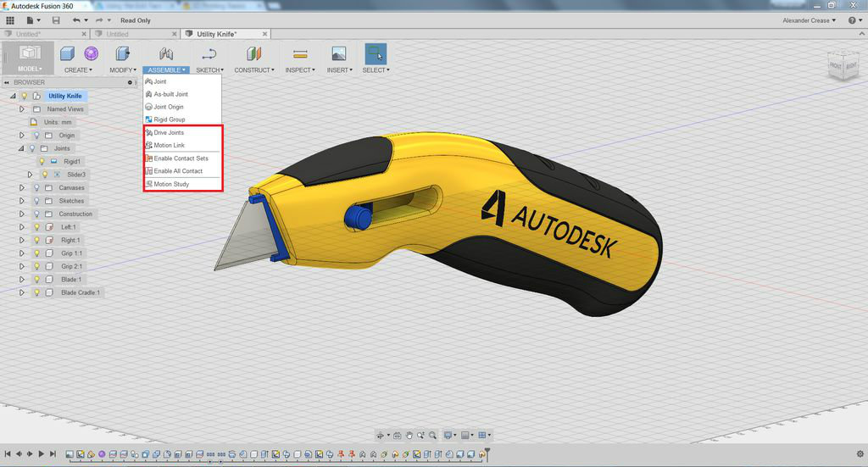Image resolution: width=868 pixels, height=467 pixels.
Task: Toggle visibility bulb of Slider3
Action: (x=45, y=175)
